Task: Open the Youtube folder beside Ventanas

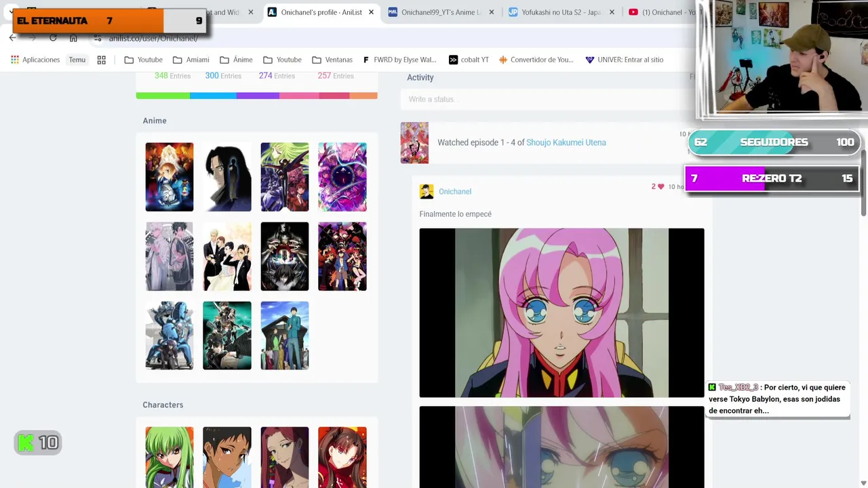Action: (282, 60)
